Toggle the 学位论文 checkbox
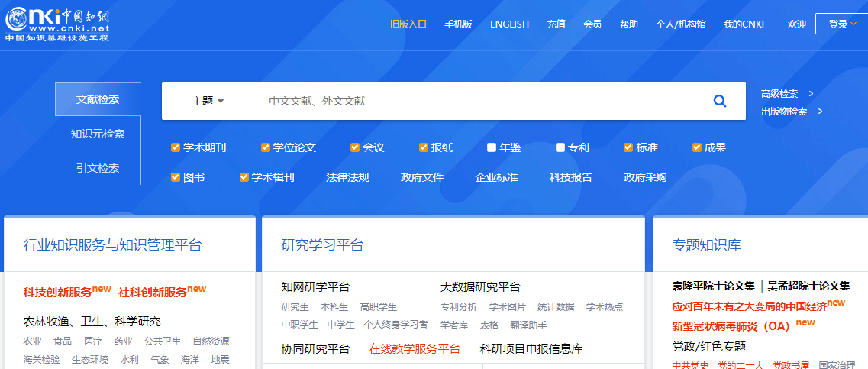This screenshot has width=868, height=369. click(266, 147)
